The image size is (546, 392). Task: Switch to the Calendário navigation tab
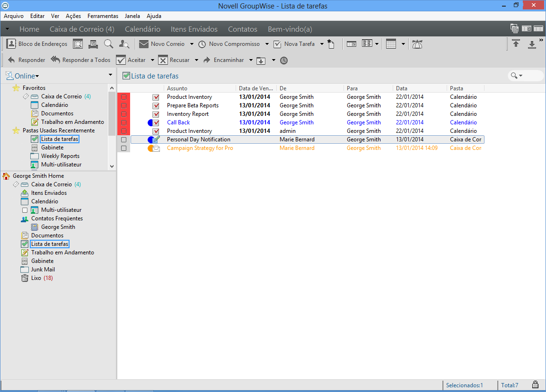tap(142, 29)
